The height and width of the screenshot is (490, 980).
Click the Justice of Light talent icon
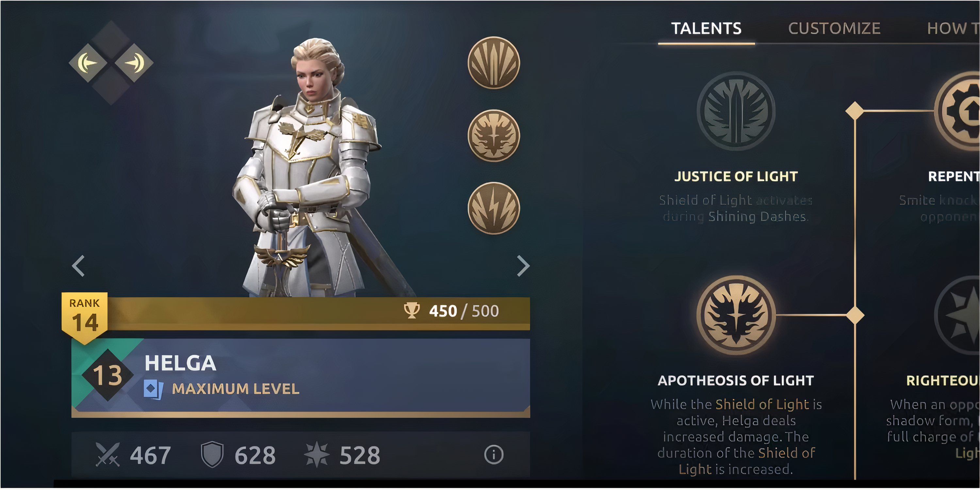click(736, 111)
